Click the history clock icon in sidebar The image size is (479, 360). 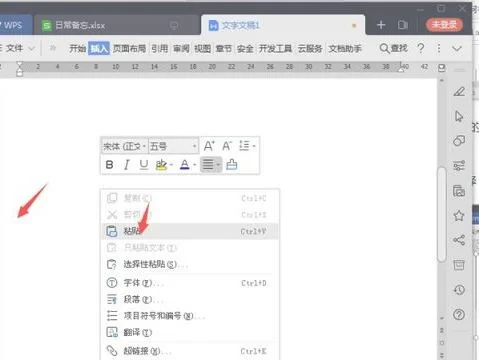click(x=459, y=290)
